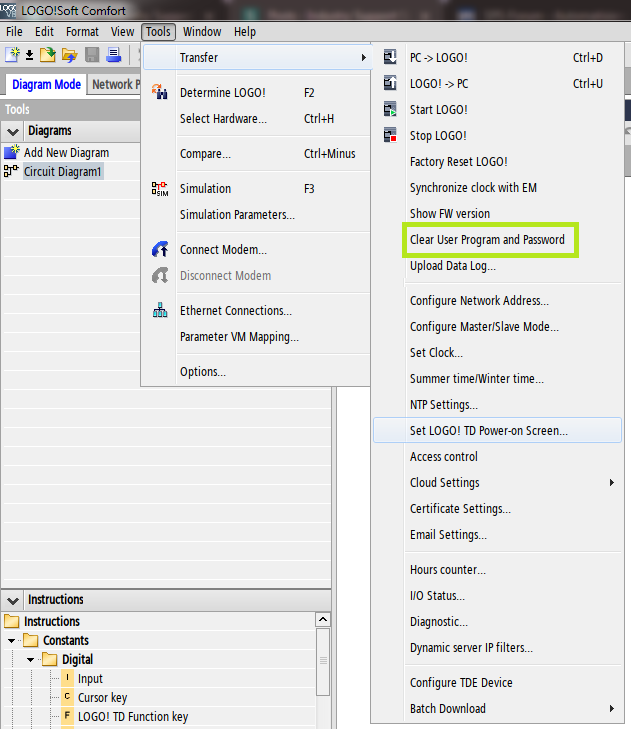The image size is (631, 729).
Task: Click the Close file folder icon in the toolbar
Action: (70, 55)
